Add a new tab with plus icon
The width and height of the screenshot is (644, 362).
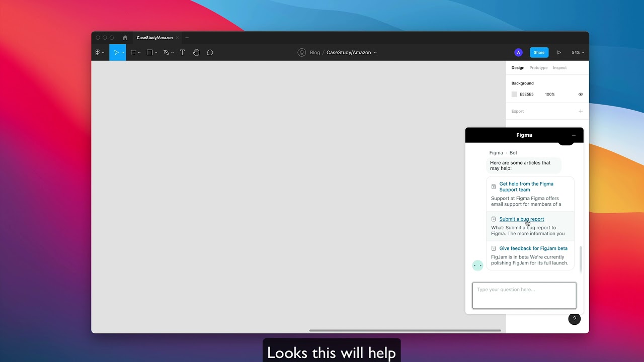click(x=187, y=38)
